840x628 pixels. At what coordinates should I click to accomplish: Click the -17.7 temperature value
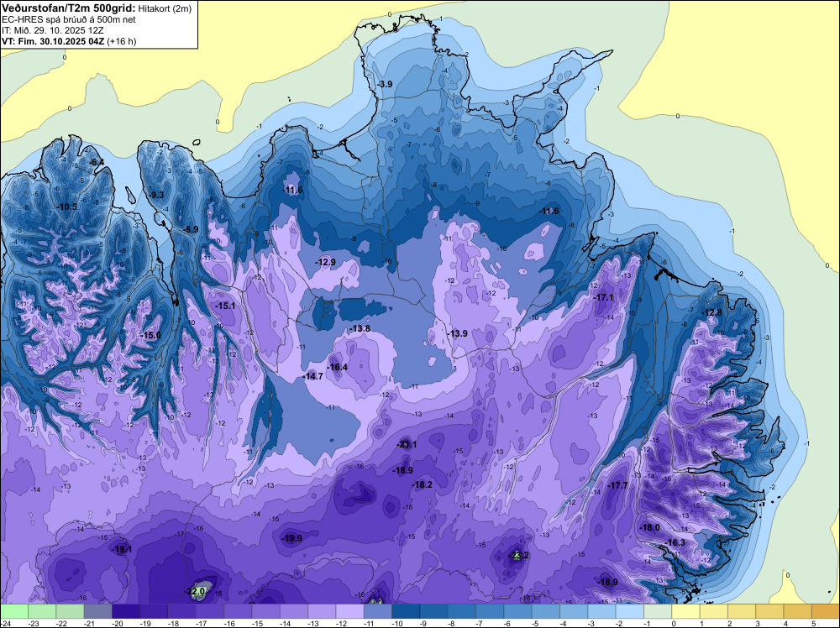point(617,485)
